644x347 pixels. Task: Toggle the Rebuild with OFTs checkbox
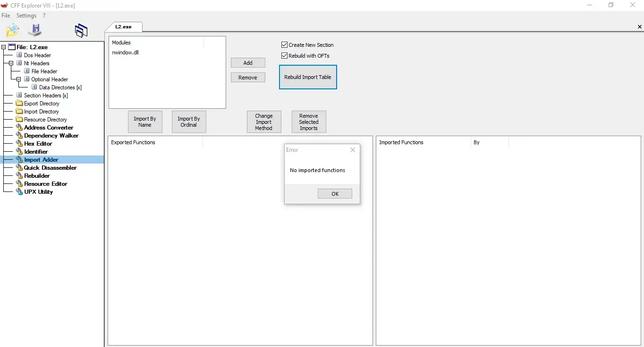[284, 56]
